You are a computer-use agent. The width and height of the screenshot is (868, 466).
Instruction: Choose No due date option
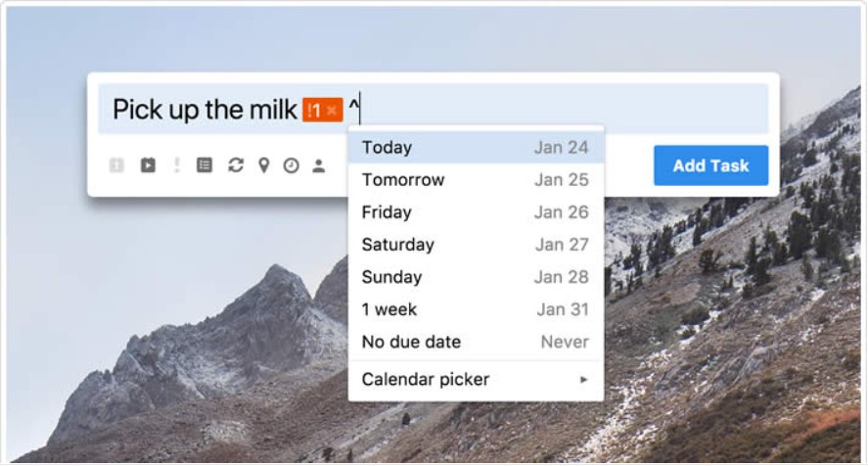[476, 342]
